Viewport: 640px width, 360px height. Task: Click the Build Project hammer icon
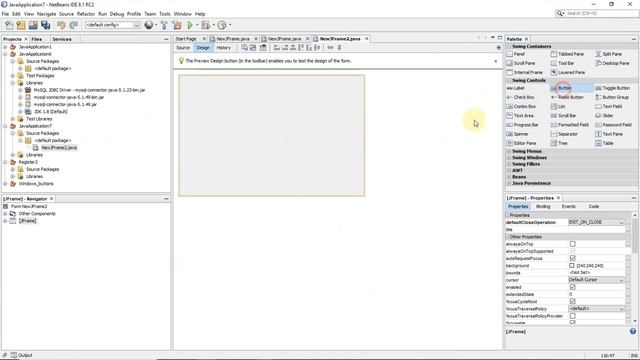(x=164, y=25)
